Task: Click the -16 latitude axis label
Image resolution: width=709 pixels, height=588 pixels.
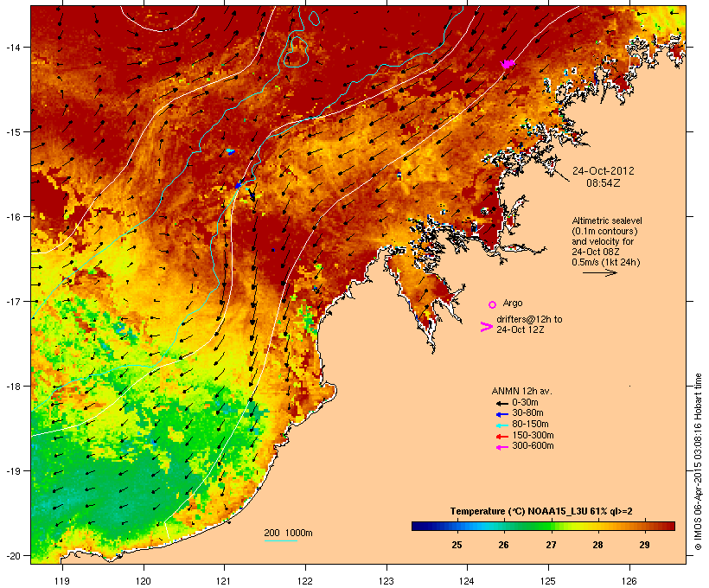Action: (13, 217)
